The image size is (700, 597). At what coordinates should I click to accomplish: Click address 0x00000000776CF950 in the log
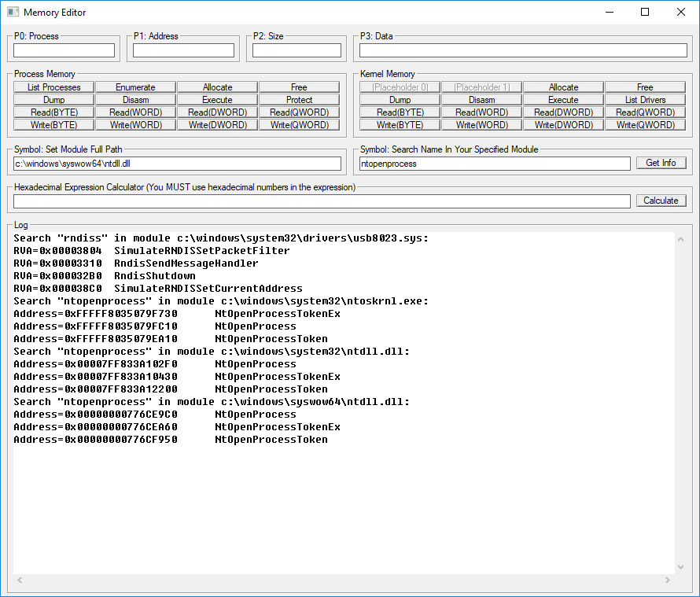pyautogui.click(x=121, y=440)
